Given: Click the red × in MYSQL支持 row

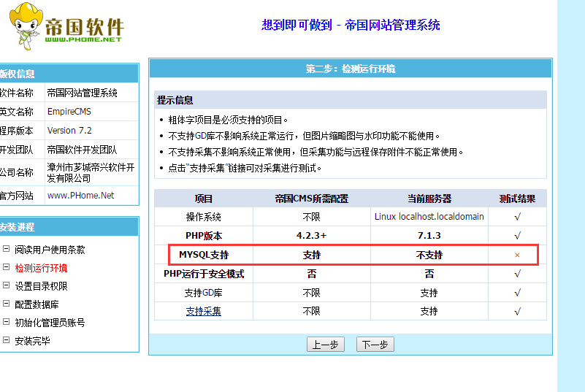Looking at the screenshot, I should coord(517,255).
